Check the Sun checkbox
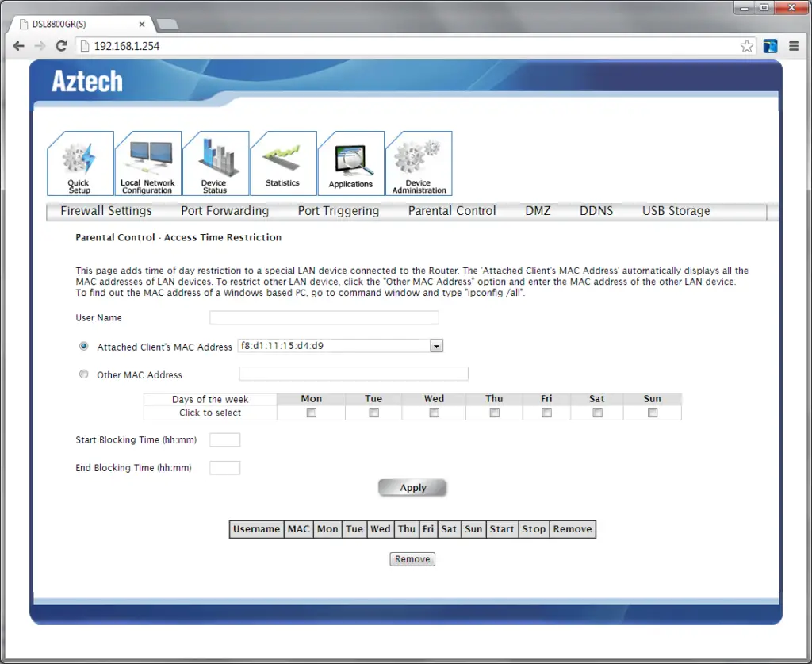Viewport: 812px width, 664px height. [653, 413]
